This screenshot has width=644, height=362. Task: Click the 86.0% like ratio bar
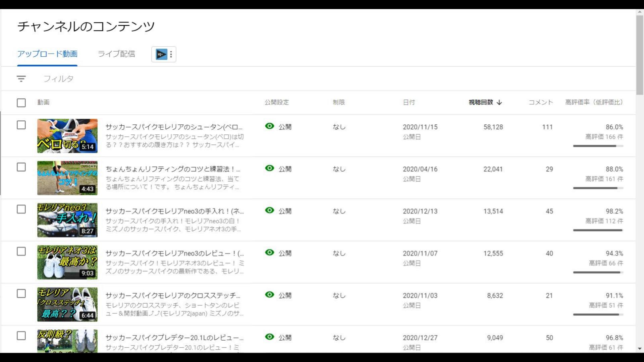pos(598,146)
